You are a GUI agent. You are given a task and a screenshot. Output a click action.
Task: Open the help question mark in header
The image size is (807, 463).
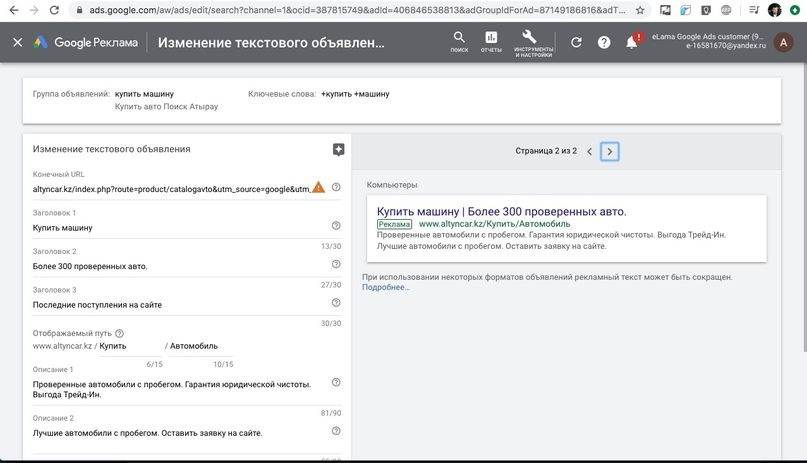[604, 42]
